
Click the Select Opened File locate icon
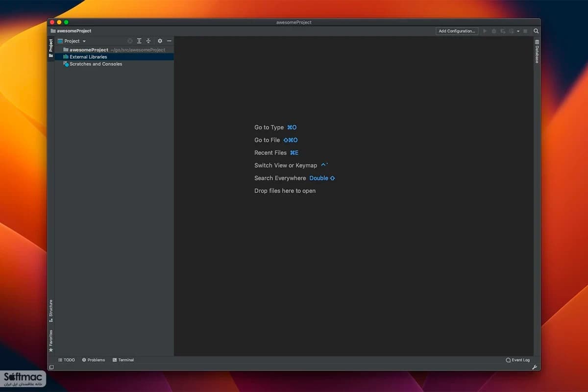point(130,41)
